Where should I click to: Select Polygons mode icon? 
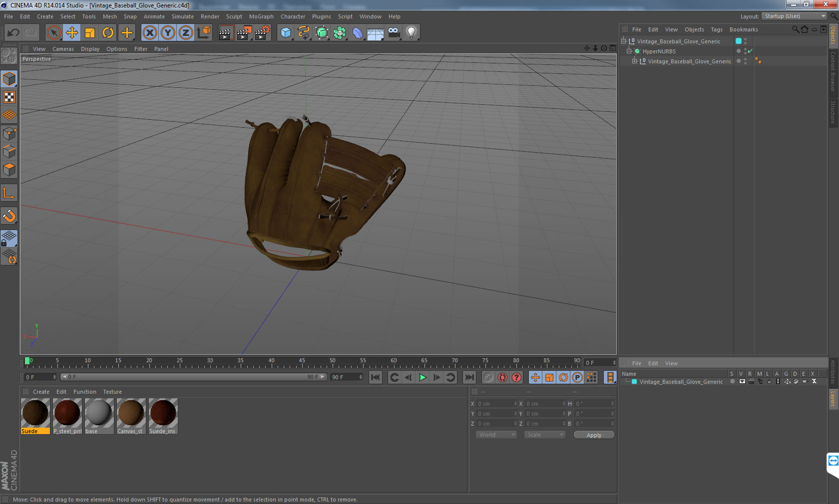(9, 170)
